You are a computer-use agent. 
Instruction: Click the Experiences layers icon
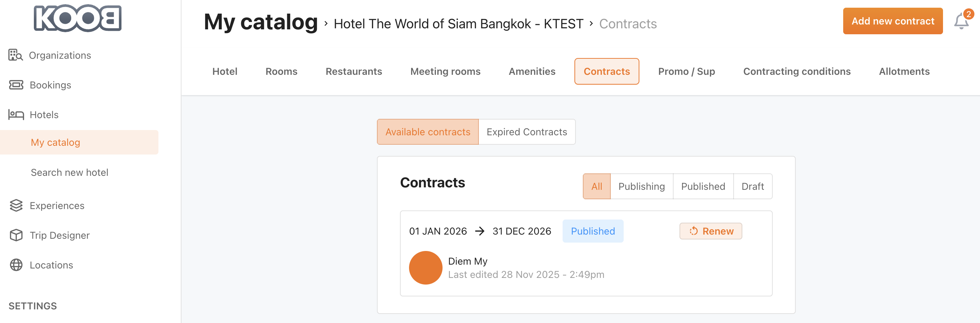[x=16, y=205]
